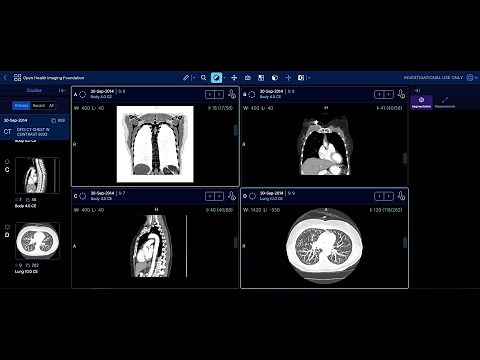
Task: Open the Measurements panel tab
Action: click(445, 102)
